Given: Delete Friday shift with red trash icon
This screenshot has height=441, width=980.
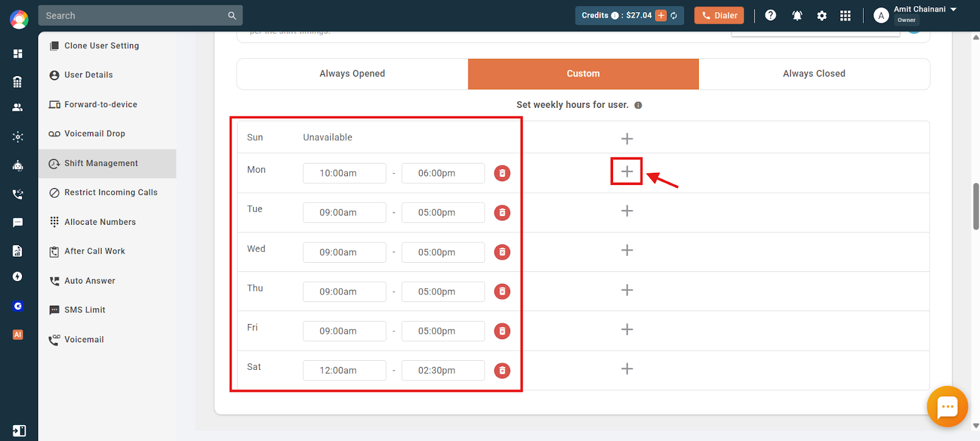Looking at the screenshot, I should pyautogui.click(x=502, y=331).
